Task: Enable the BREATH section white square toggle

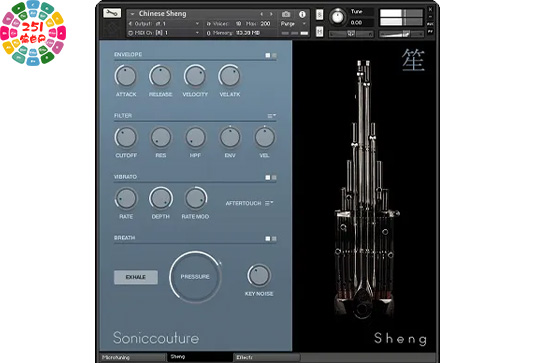Action: 268,238
